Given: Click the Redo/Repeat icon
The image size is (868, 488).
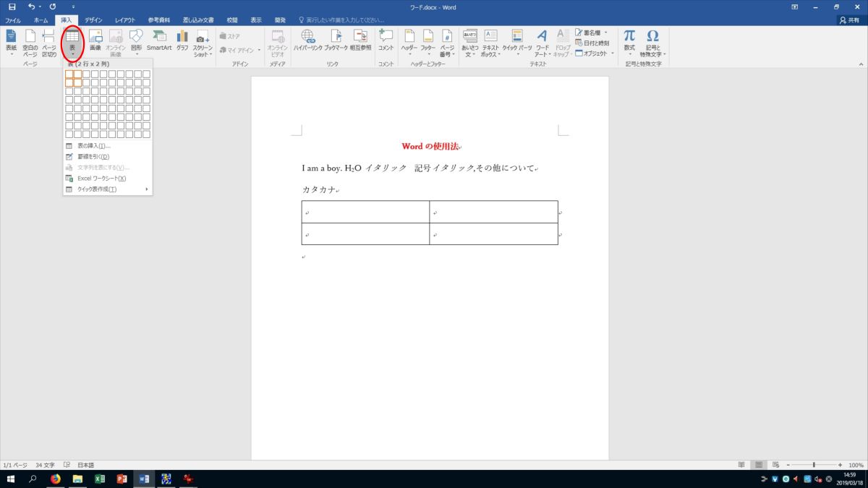Looking at the screenshot, I should click(53, 7).
